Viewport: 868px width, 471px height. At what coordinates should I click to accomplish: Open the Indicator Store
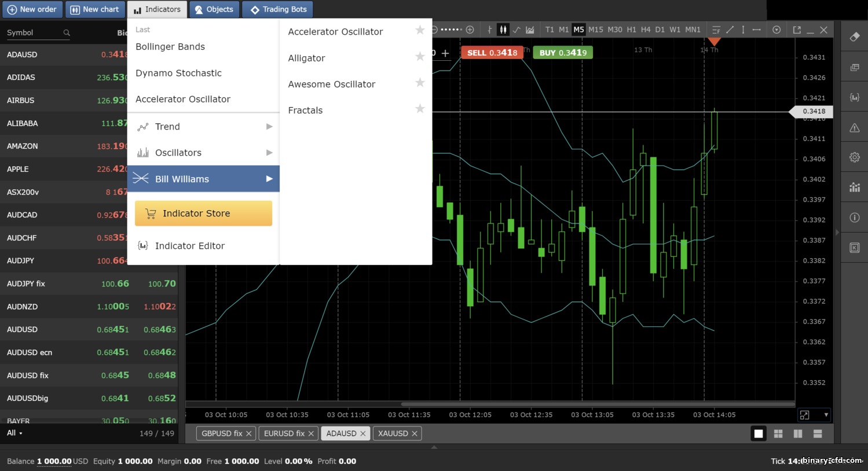(x=203, y=214)
